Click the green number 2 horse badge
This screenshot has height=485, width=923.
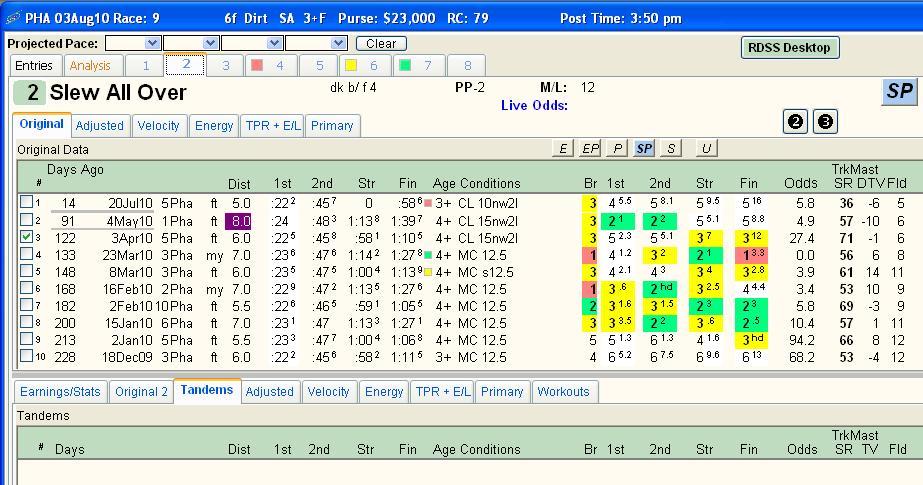point(28,93)
